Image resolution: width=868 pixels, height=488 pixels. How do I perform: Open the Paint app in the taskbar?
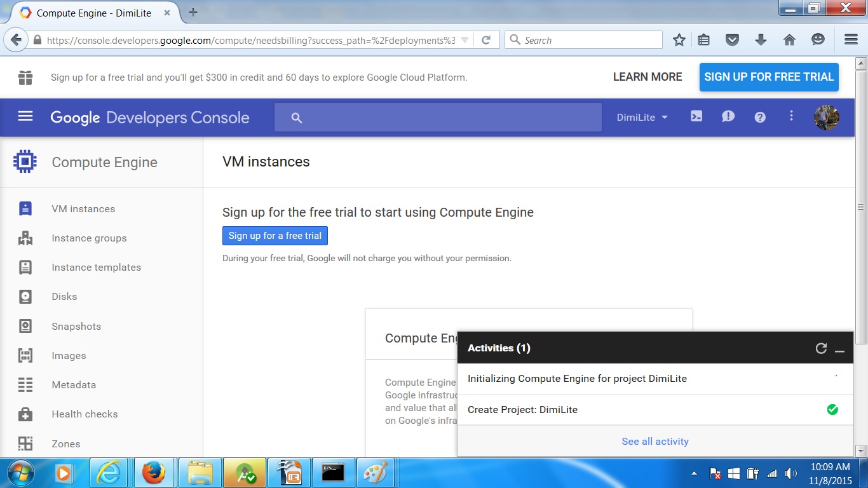coord(376,473)
